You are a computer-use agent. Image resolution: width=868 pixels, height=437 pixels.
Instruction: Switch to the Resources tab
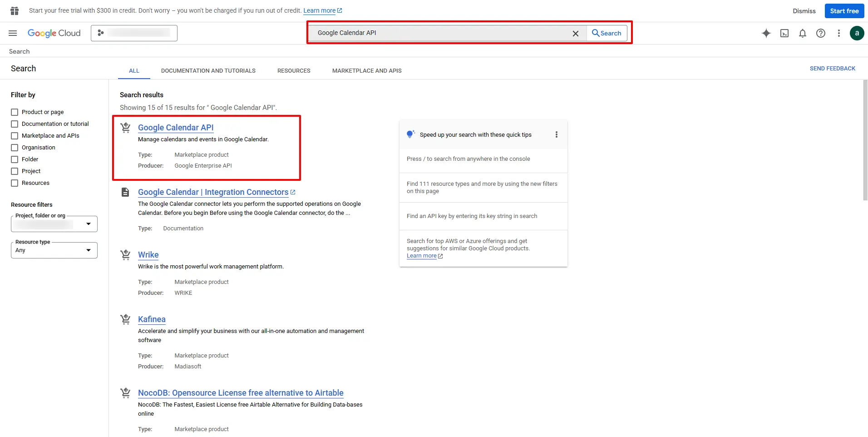click(x=294, y=71)
